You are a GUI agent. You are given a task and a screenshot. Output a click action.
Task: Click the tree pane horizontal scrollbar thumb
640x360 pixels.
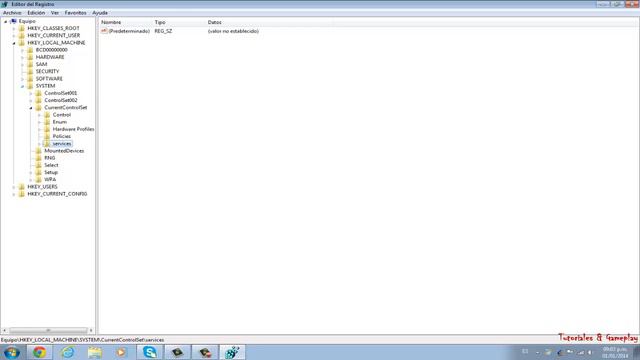pos(48,330)
